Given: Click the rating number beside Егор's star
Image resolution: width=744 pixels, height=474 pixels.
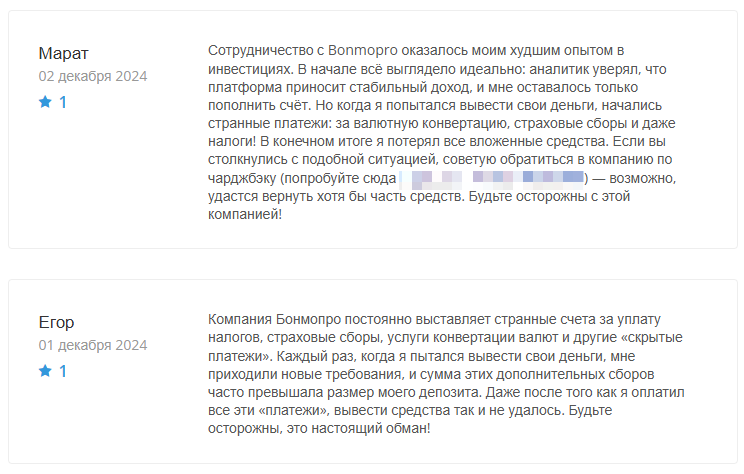Looking at the screenshot, I should [63, 371].
